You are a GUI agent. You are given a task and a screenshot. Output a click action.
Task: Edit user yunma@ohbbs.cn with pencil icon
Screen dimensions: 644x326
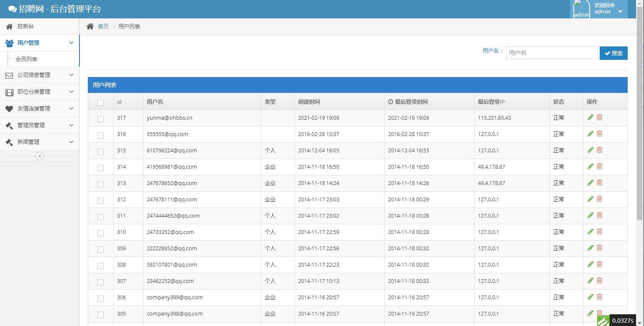[590, 117]
